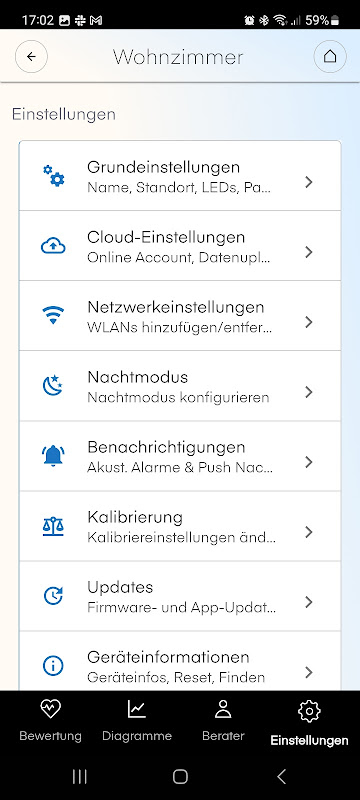Screen dimensions: 360x800
Task: Click the cloud upload icon
Action: point(54,246)
